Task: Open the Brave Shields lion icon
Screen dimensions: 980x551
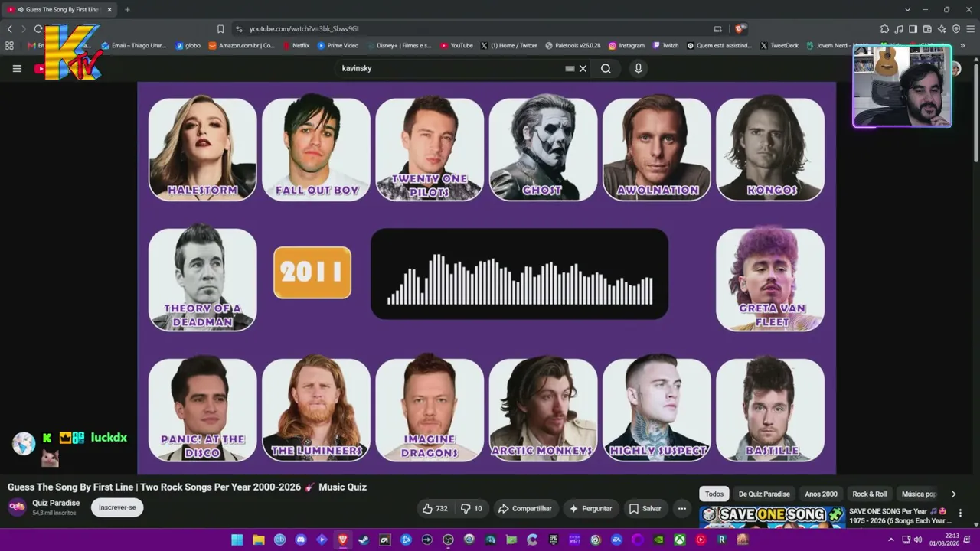Action: click(x=740, y=29)
